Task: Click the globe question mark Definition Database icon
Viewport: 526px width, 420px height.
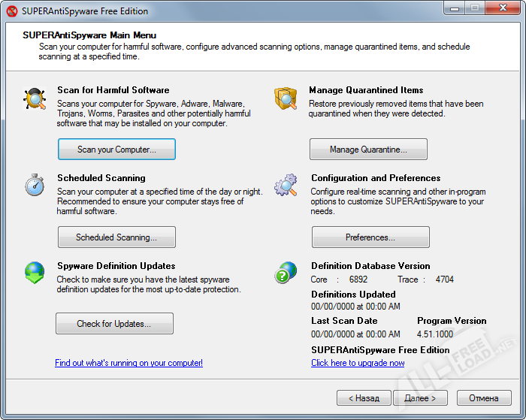Action: [x=286, y=272]
